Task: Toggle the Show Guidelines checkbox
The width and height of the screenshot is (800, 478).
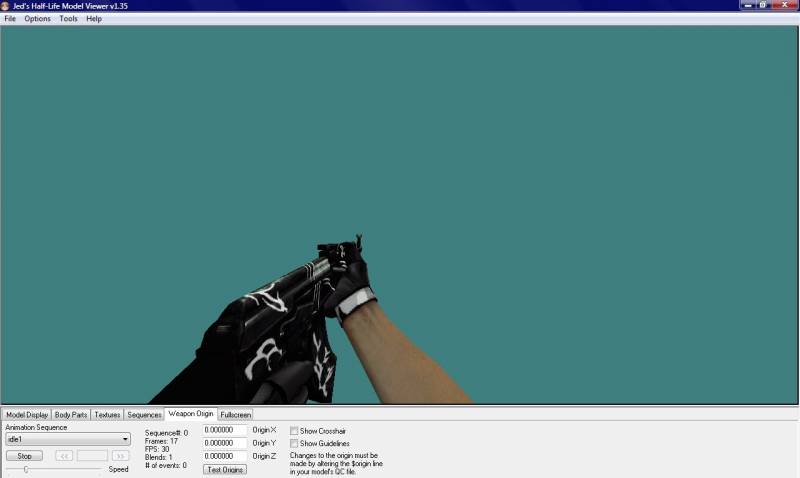Action: [294, 443]
